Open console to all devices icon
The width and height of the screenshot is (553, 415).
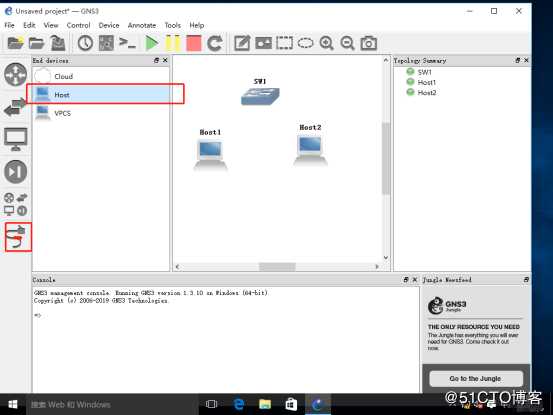pos(127,43)
